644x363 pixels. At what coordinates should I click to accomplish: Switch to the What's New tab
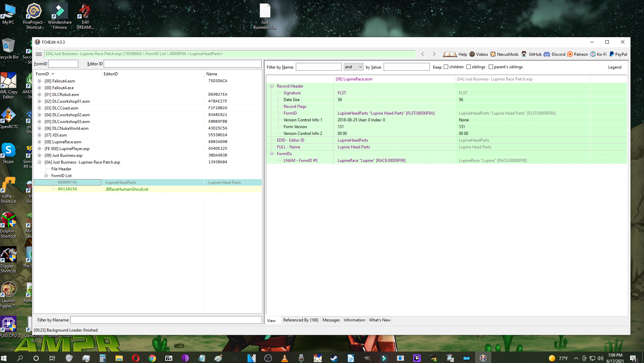click(380, 320)
